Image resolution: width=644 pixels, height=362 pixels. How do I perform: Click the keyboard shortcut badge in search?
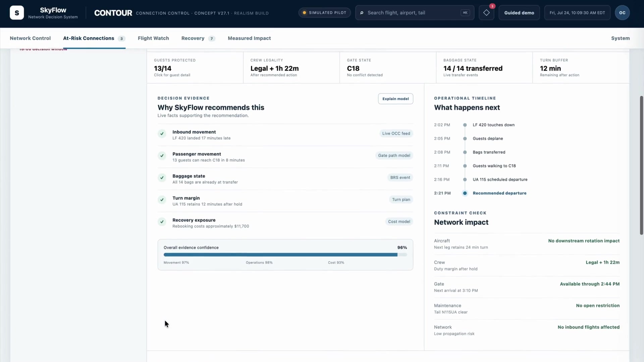coord(465,13)
